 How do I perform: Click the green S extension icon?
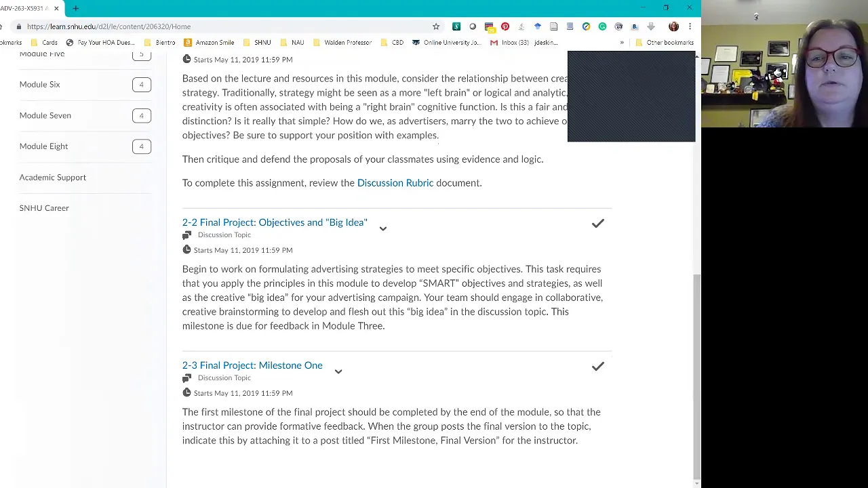(456, 26)
